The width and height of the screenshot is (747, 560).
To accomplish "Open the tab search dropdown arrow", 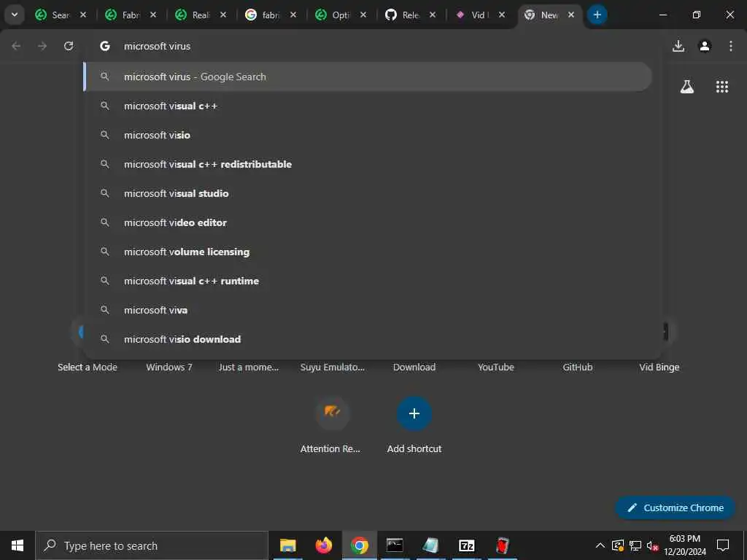I will [x=15, y=15].
